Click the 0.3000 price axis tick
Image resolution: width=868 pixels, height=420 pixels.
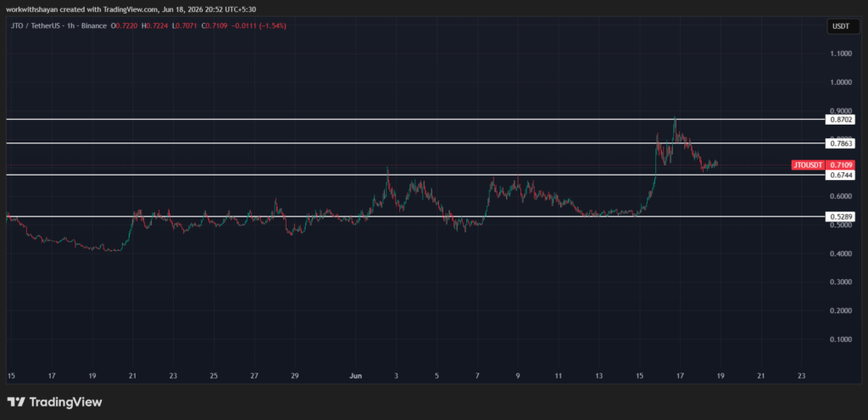click(840, 282)
